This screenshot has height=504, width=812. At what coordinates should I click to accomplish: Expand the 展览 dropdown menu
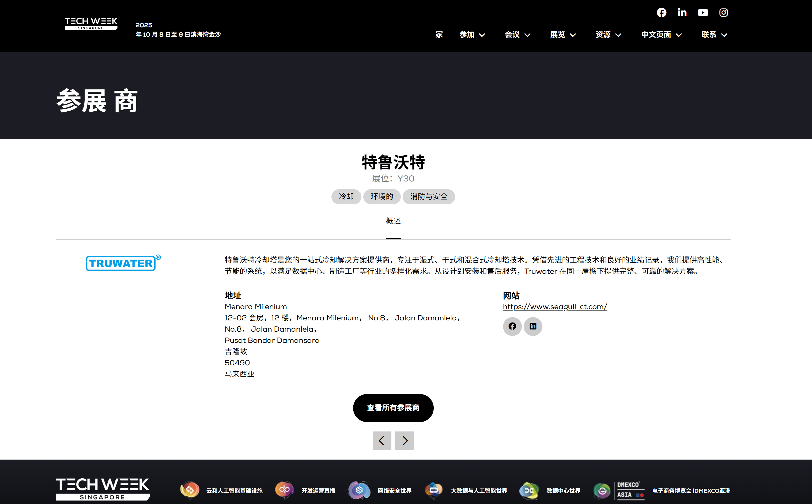pos(563,35)
